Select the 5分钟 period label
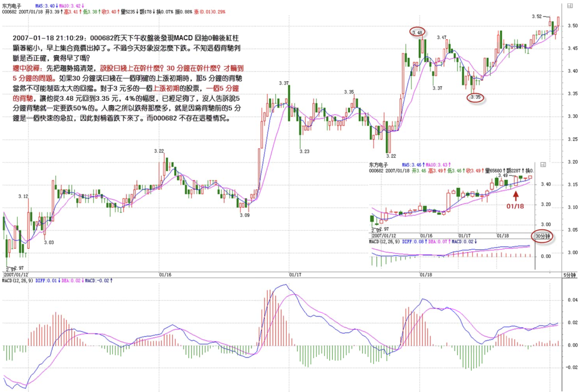 point(570,275)
